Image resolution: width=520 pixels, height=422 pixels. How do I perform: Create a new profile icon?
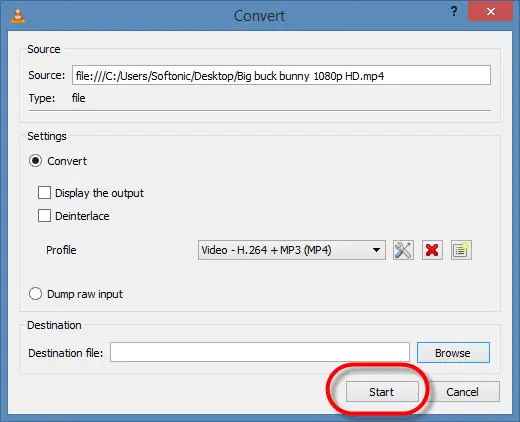coord(461,250)
